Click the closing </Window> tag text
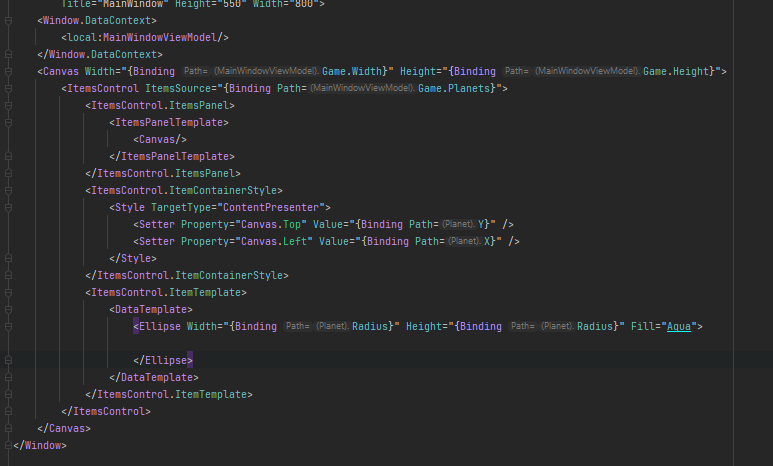773x466 pixels. point(39,446)
